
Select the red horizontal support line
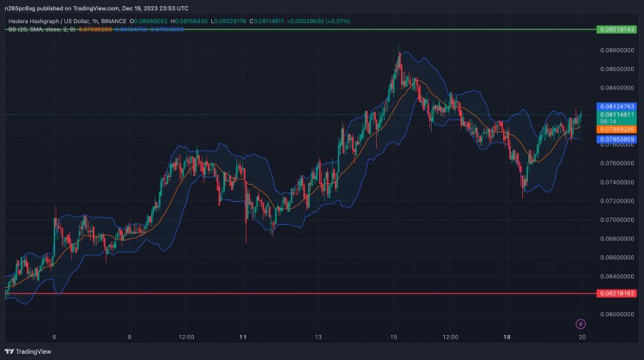coord(301,294)
